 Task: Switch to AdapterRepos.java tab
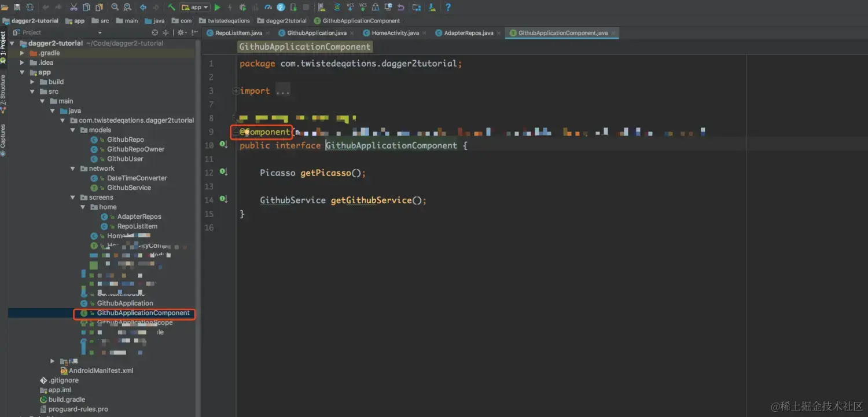(469, 33)
